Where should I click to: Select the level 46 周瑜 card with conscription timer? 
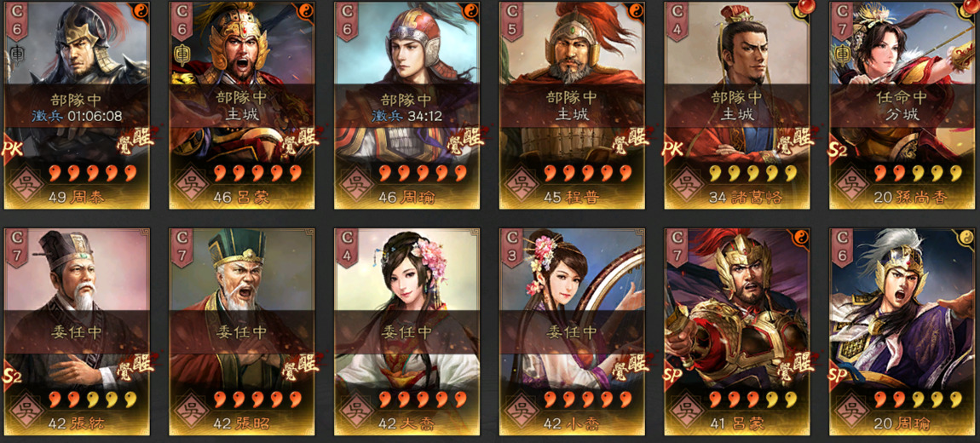tap(406, 105)
